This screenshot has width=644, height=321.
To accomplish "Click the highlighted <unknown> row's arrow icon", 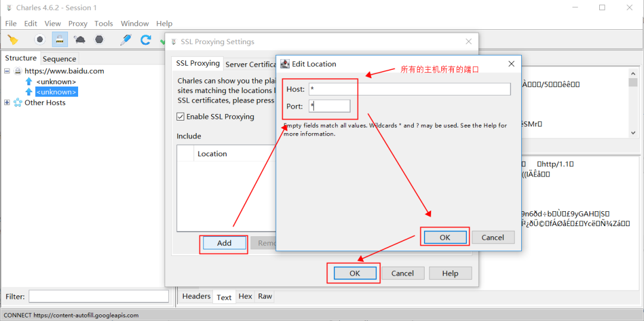I will click(29, 92).
